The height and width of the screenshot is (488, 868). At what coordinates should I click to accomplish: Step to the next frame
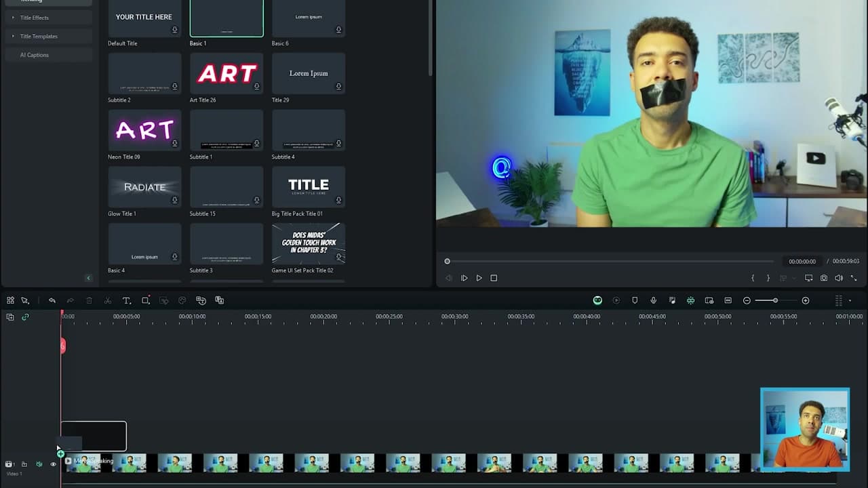point(464,278)
